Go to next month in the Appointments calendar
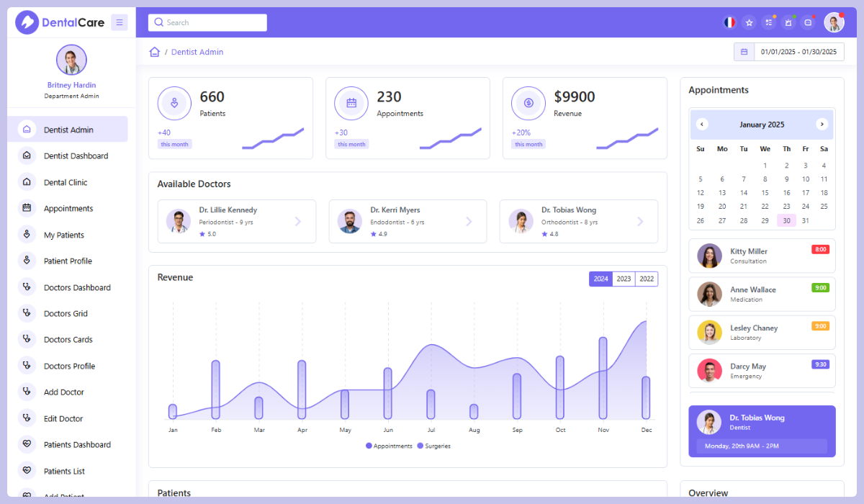 coord(822,124)
